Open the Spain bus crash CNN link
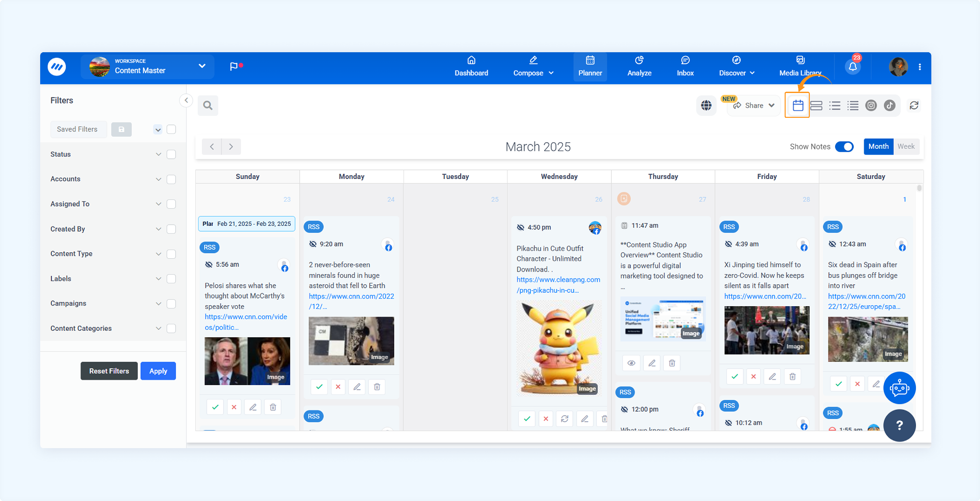The width and height of the screenshot is (980, 501). click(866, 302)
